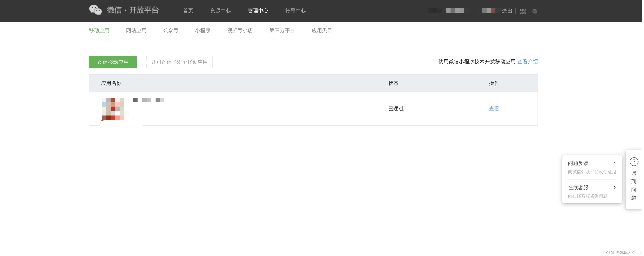
Task: Open 首页 in top navigation
Action: click(188, 10)
